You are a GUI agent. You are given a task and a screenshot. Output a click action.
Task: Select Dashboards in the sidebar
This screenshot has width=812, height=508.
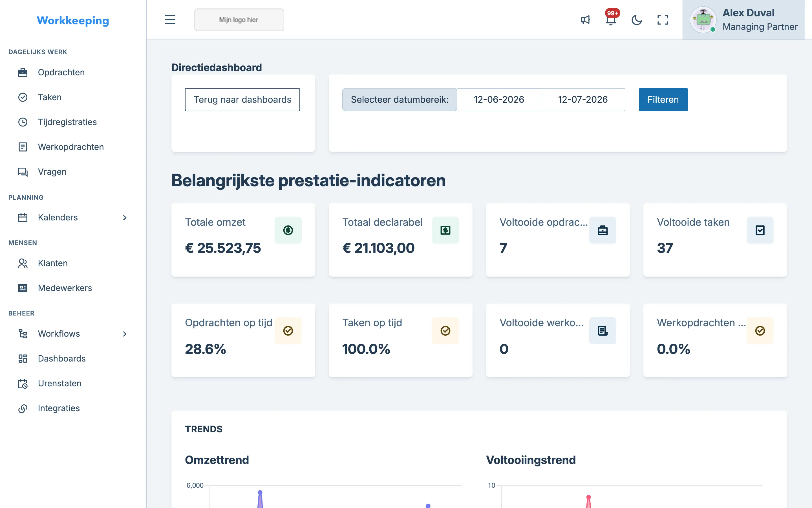(x=62, y=358)
